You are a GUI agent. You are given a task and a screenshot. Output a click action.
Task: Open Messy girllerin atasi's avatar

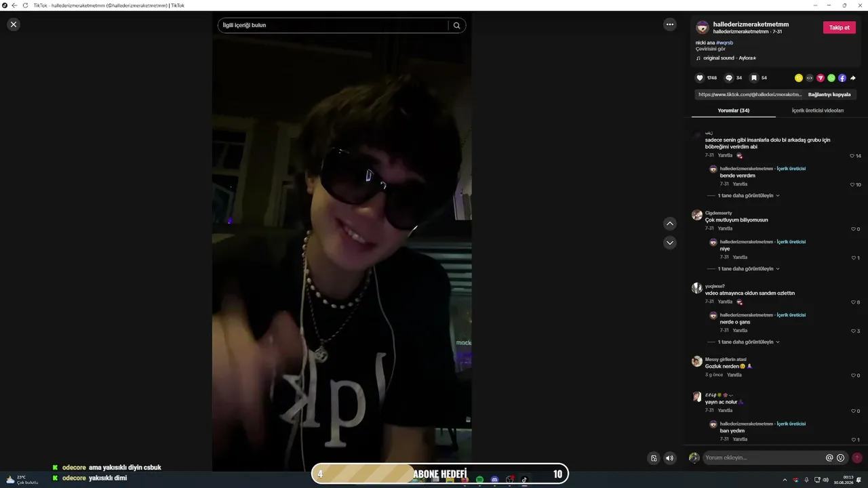point(696,361)
